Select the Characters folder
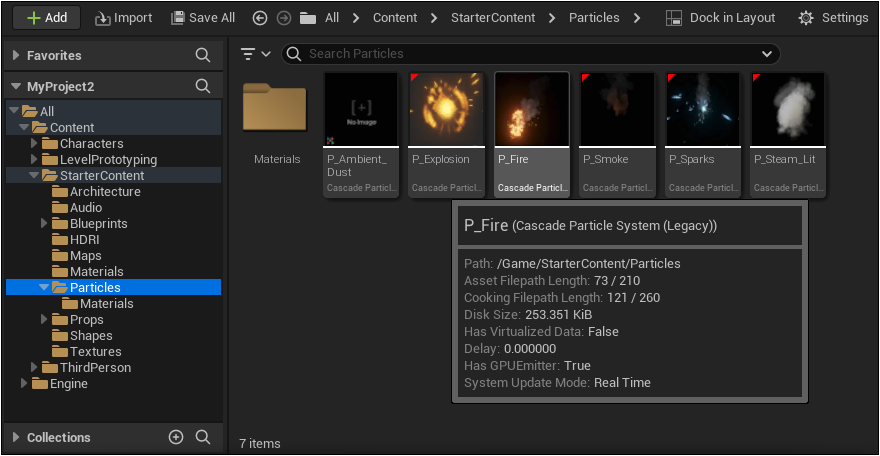This screenshot has height=456, width=880. click(x=82, y=144)
